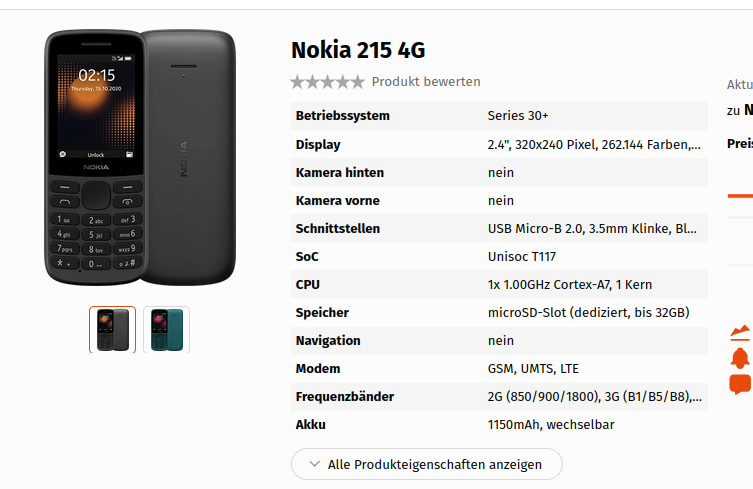
Task: Expand the truncated Display specification value
Action: pyautogui.click(x=594, y=145)
